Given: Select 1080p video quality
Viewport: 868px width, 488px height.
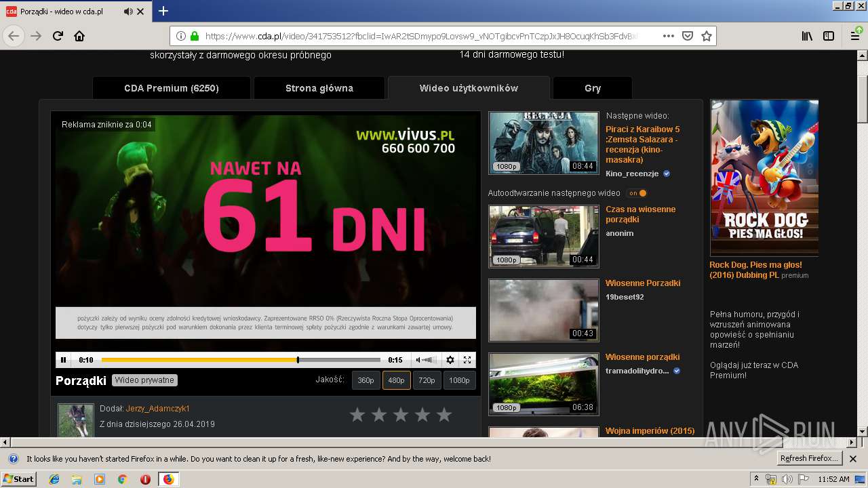Looking at the screenshot, I should tap(459, 380).
